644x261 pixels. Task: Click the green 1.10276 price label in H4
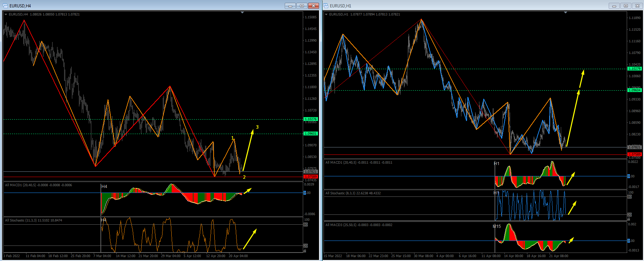(x=311, y=119)
